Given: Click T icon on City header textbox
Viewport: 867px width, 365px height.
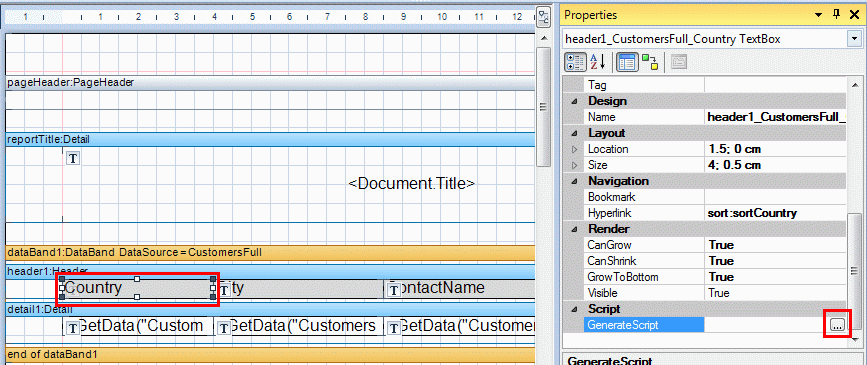Looking at the screenshot, I should [x=224, y=290].
